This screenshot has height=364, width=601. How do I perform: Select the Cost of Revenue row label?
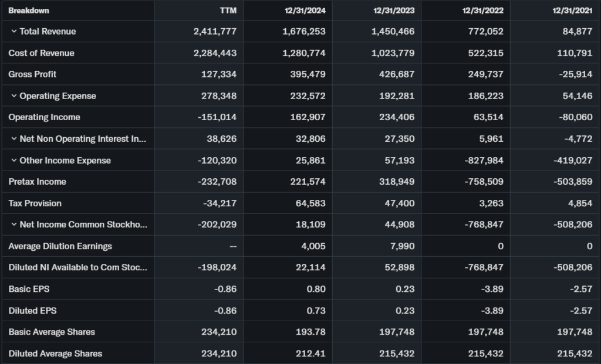41,53
